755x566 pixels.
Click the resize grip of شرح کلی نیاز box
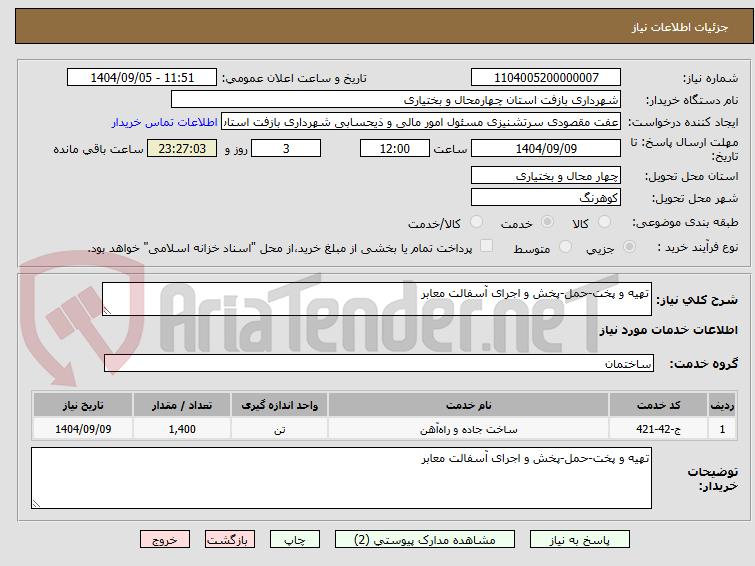tap(107, 311)
